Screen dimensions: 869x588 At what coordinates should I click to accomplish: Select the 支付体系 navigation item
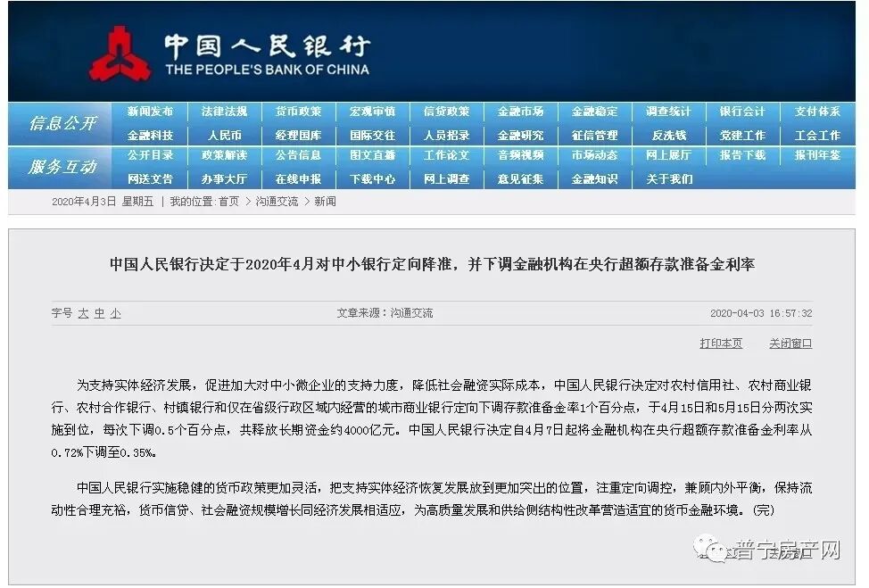coord(817,112)
